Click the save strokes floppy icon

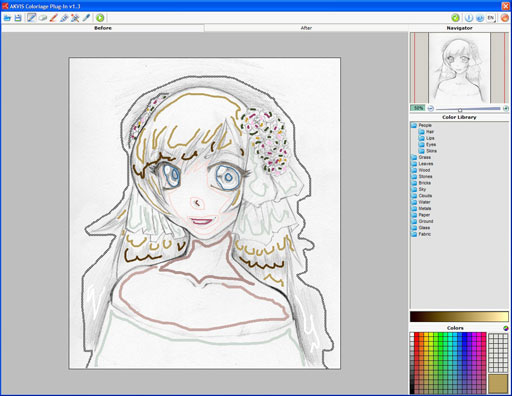coord(18,18)
